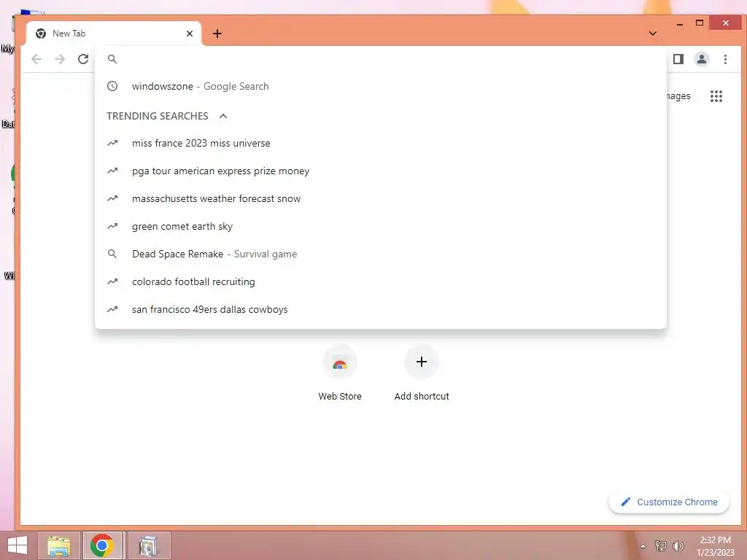Viewport: 747px width, 560px height.
Task: Click the volume speaker tray icon
Action: click(x=678, y=545)
